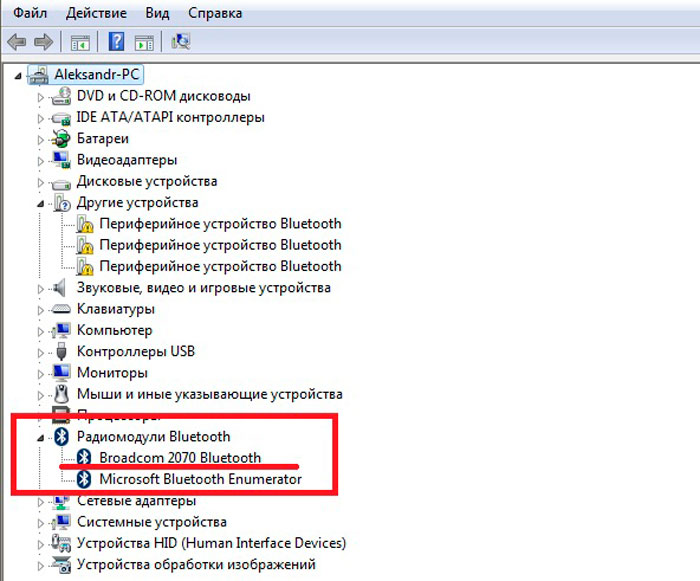The image size is (700, 581).
Task: Open the Действие menu
Action: [96, 13]
